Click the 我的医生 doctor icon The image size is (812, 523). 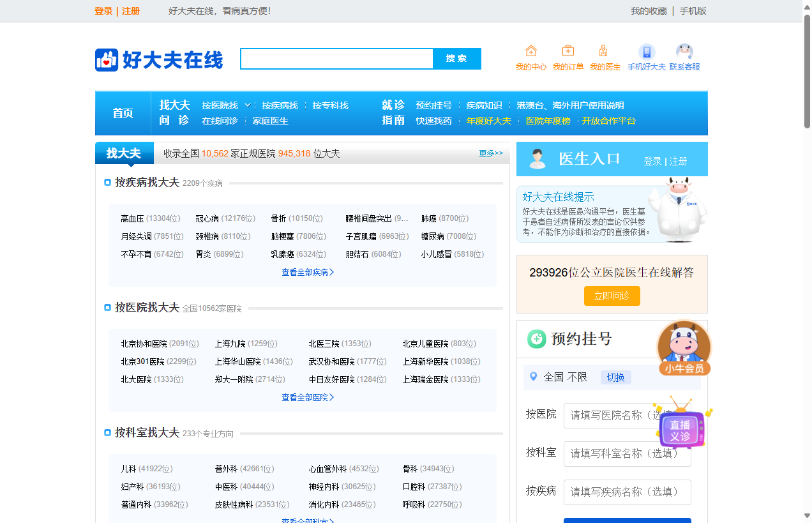[x=604, y=52]
